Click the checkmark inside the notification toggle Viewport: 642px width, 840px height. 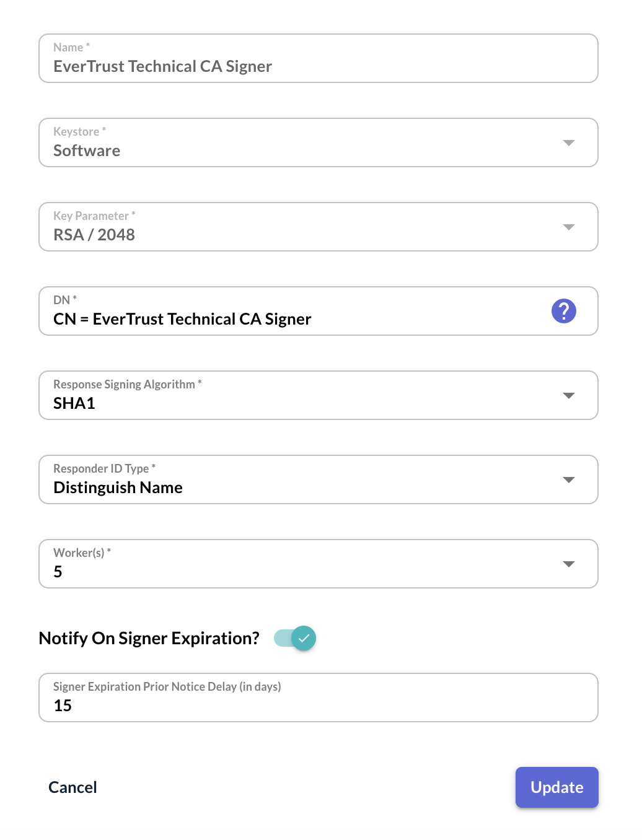point(303,637)
